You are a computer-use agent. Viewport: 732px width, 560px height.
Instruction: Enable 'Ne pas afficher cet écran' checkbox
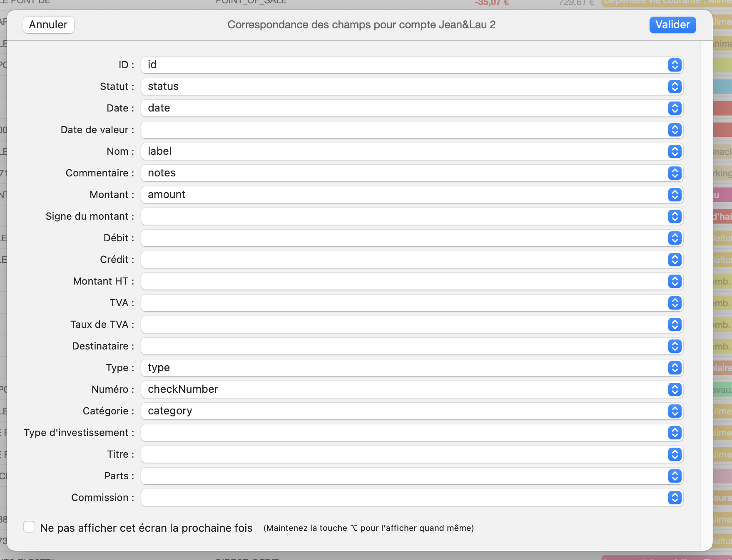pos(29,527)
